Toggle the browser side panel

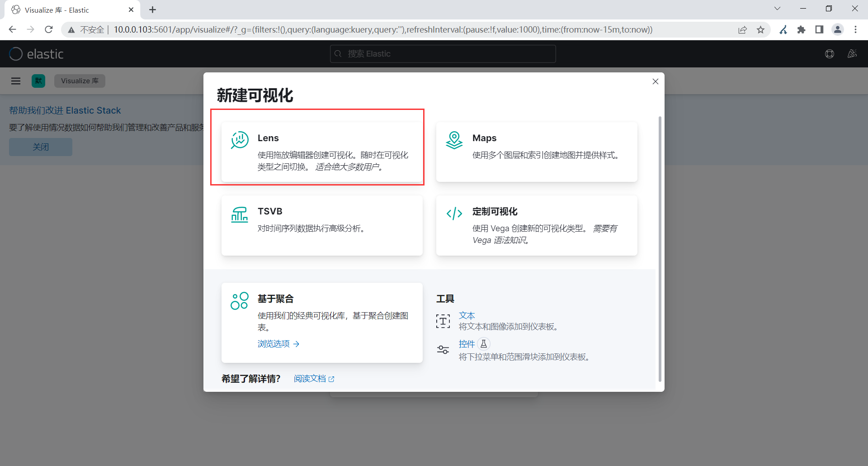coord(819,30)
